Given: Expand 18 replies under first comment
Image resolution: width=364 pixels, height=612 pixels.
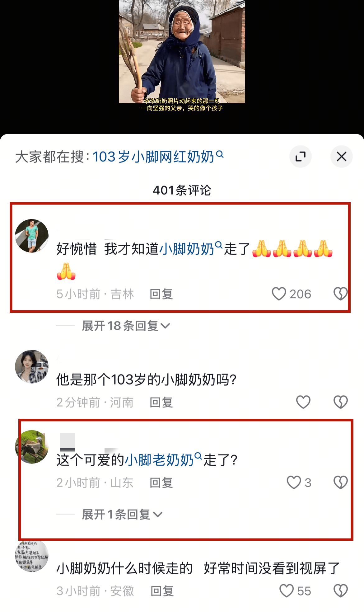Looking at the screenshot, I should [x=126, y=326].
